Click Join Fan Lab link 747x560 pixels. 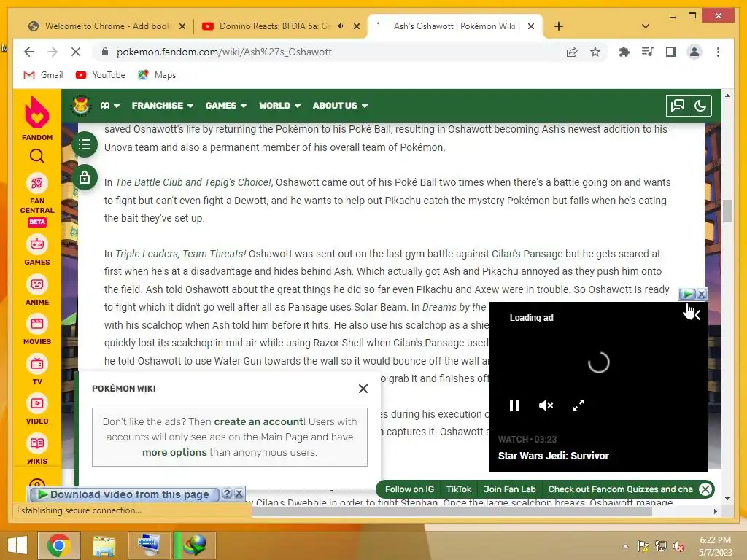[509, 489]
